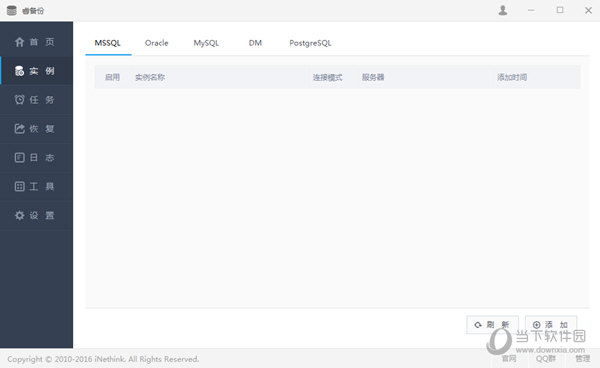
Task: Click the database app logo in title bar
Action: coord(11,11)
